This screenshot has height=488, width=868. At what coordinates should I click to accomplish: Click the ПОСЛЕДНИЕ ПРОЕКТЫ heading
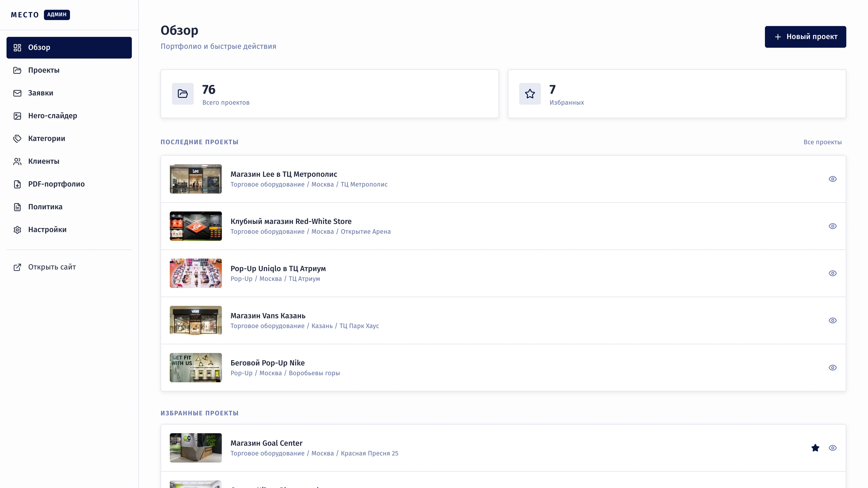coord(199,142)
